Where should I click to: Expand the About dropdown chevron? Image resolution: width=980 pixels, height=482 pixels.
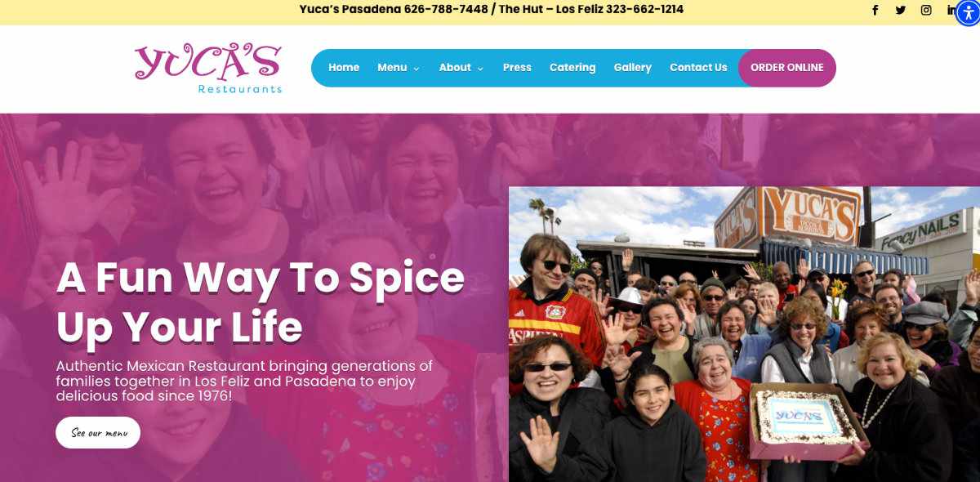point(480,69)
